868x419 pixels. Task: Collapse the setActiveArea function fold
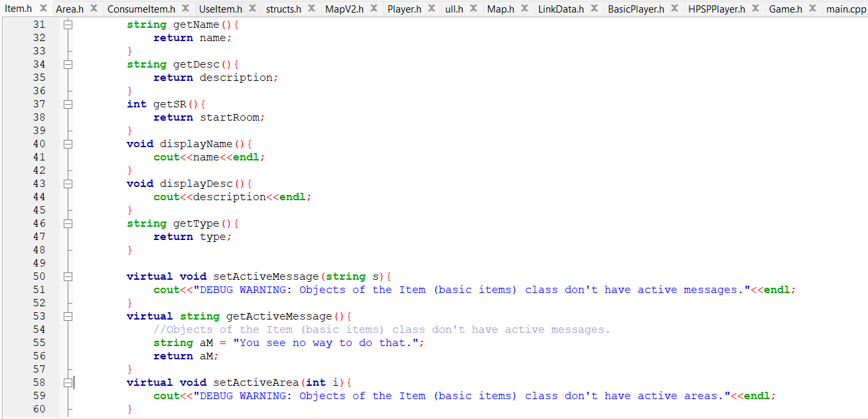[68, 383]
